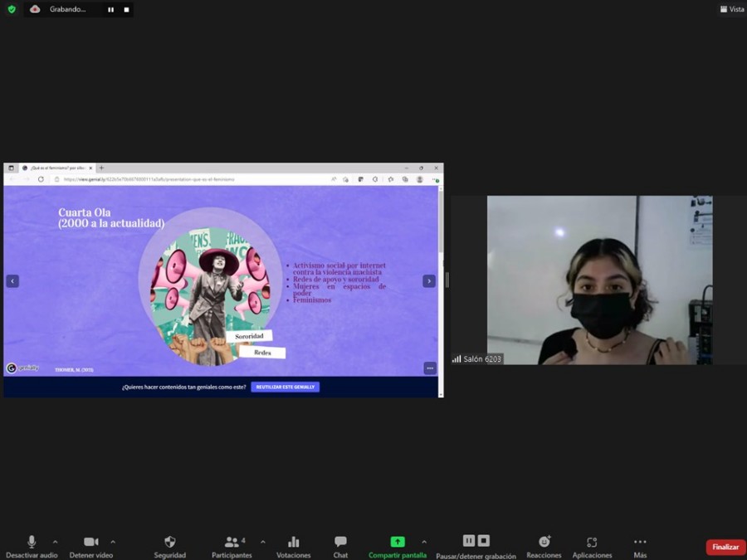This screenshot has width=747, height=560.
Task: Click the browser address bar URL
Action: pos(149,179)
